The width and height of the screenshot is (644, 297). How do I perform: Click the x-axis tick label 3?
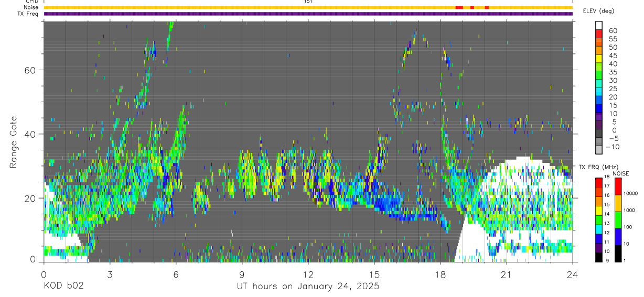pyautogui.click(x=110, y=274)
